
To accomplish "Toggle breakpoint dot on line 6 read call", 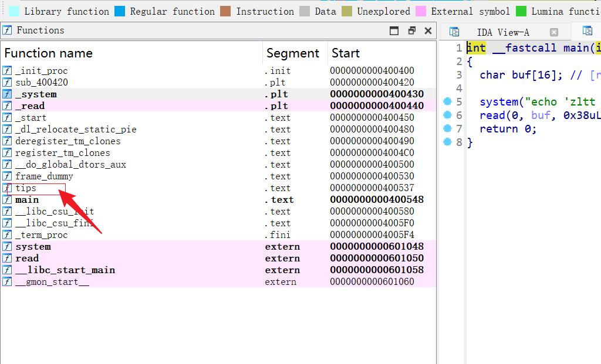I will pyautogui.click(x=447, y=115).
